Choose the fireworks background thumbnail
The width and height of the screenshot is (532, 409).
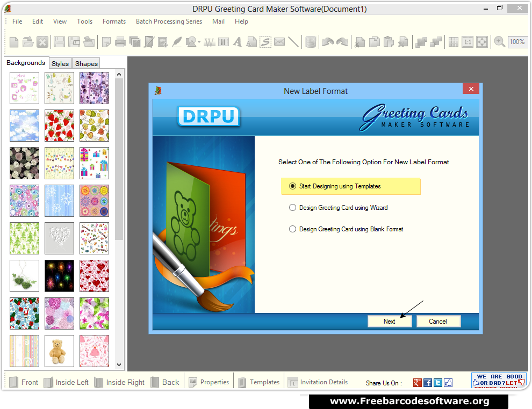tap(59, 276)
